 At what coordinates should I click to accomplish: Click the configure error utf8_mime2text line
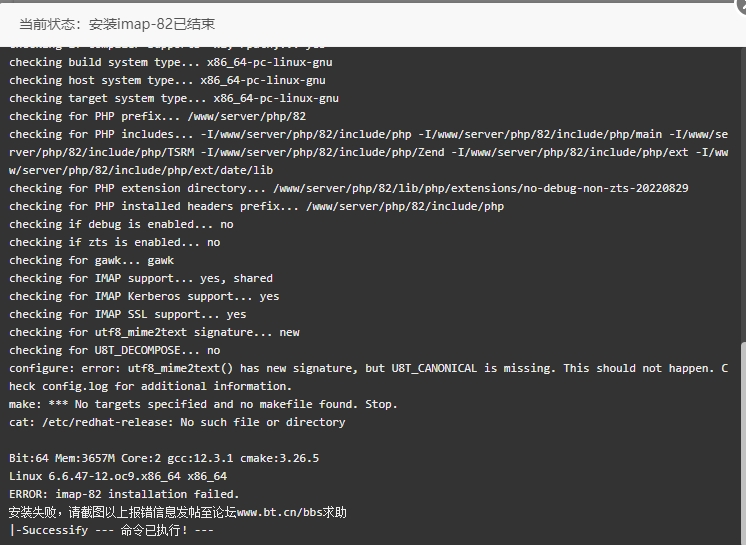[368, 377]
